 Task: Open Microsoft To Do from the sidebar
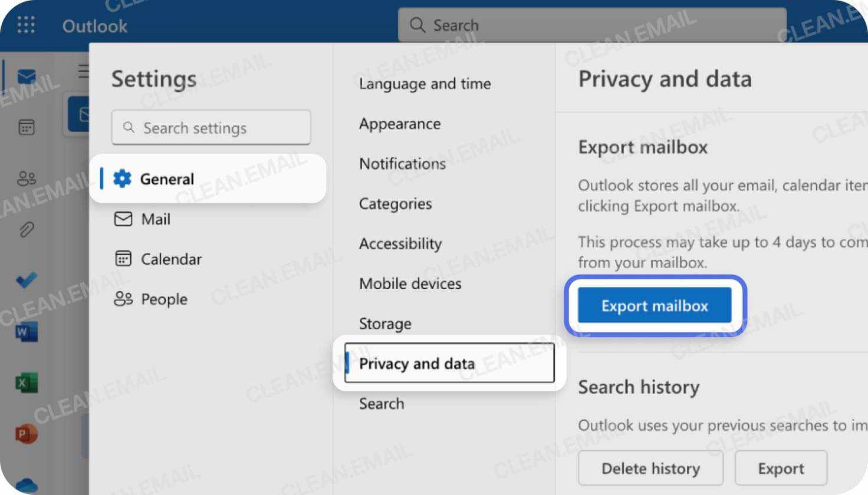tap(26, 280)
